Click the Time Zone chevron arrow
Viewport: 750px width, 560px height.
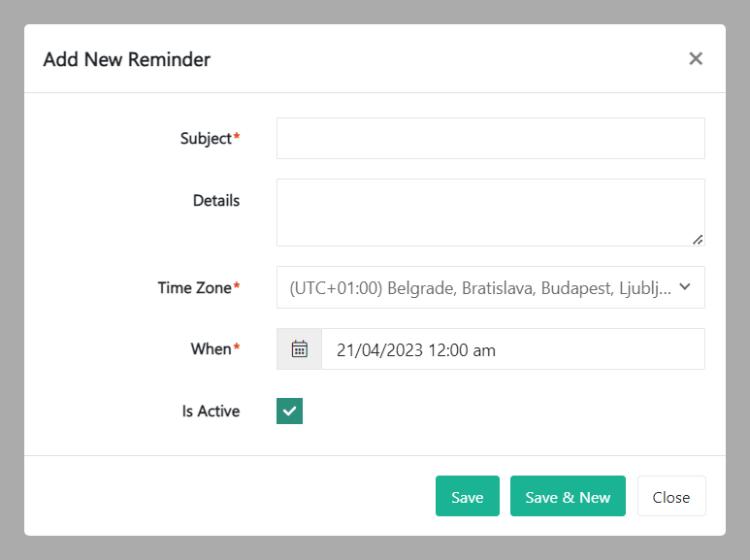(x=685, y=287)
